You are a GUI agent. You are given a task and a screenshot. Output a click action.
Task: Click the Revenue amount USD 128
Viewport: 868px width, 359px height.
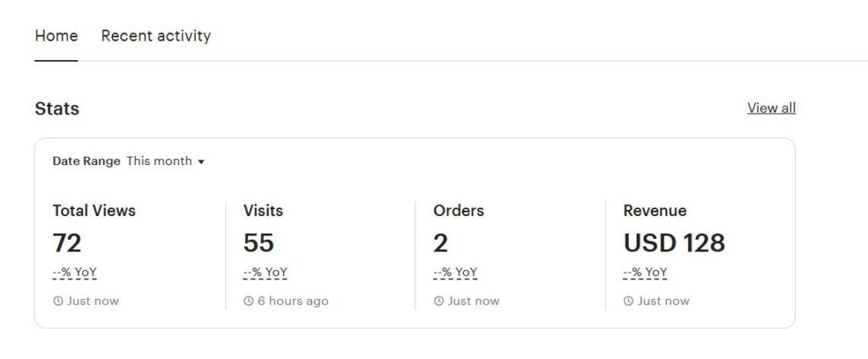pos(674,243)
